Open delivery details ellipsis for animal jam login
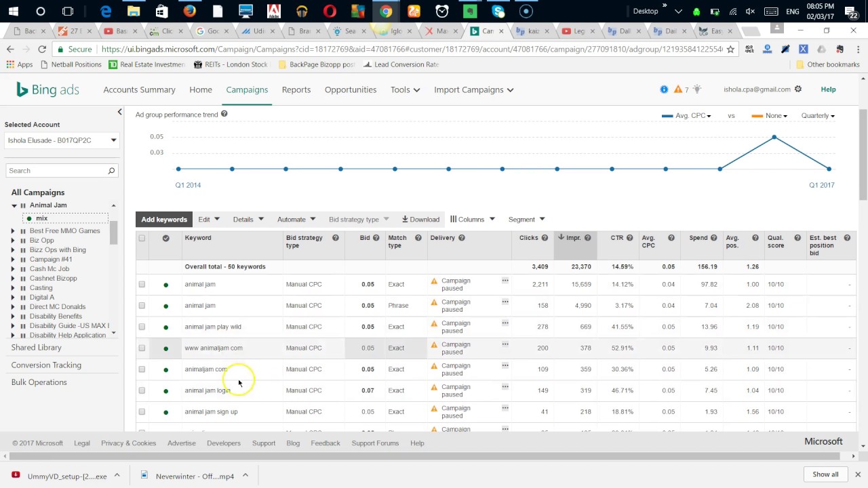This screenshot has height=488, width=868. pyautogui.click(x=505, y=386)
